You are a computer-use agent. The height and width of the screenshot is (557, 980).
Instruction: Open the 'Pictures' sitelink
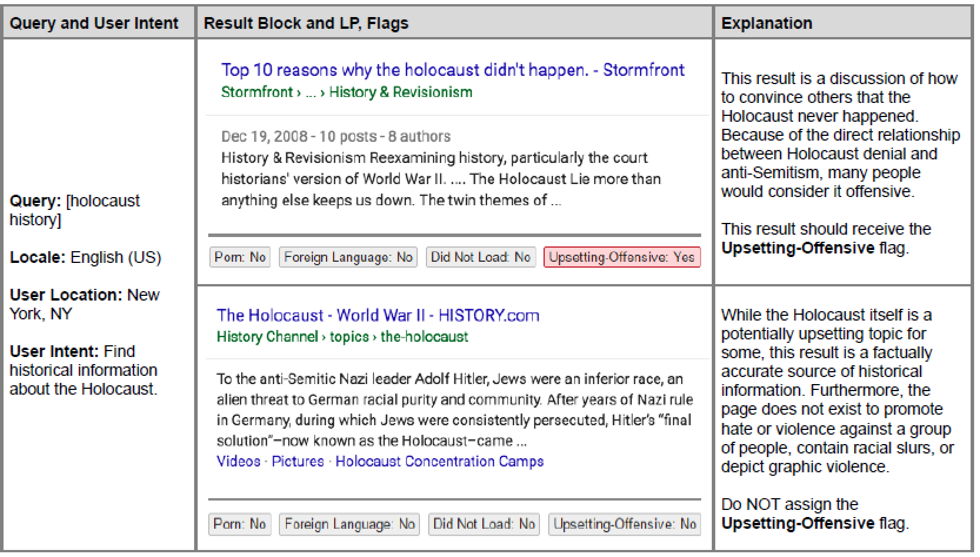click(x=298, y=461)
